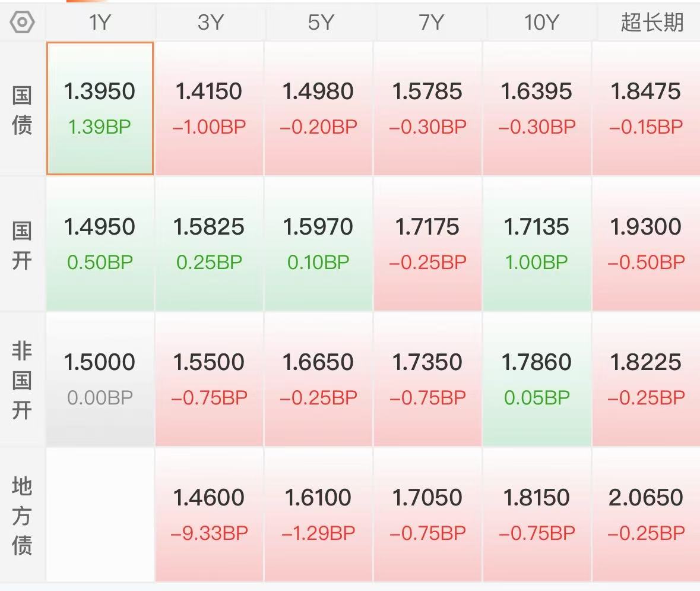The height and width of the screenshot is (591, 700).
Task: Open the highlighted 国债 1Y cell 1.3950
Action: pyautogui.click(x=100, y=109)
